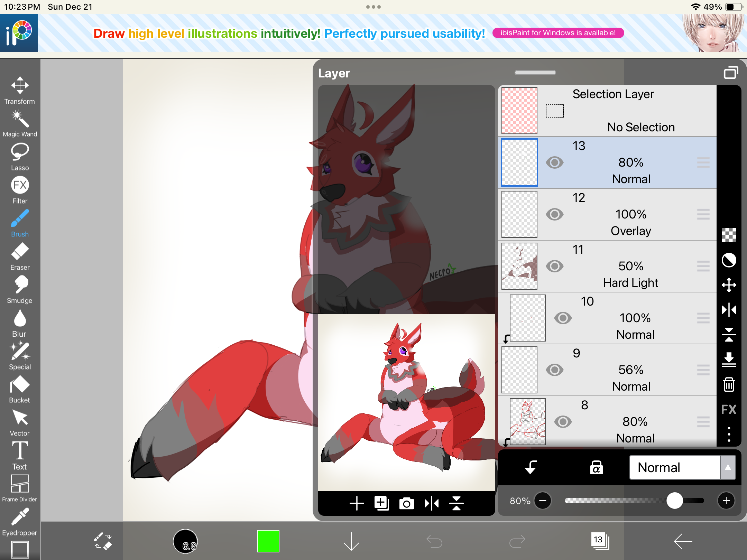The width and height of the screenshot is (747, 560).
Task: Increase opacity with plus button
Action: point(726,501)
